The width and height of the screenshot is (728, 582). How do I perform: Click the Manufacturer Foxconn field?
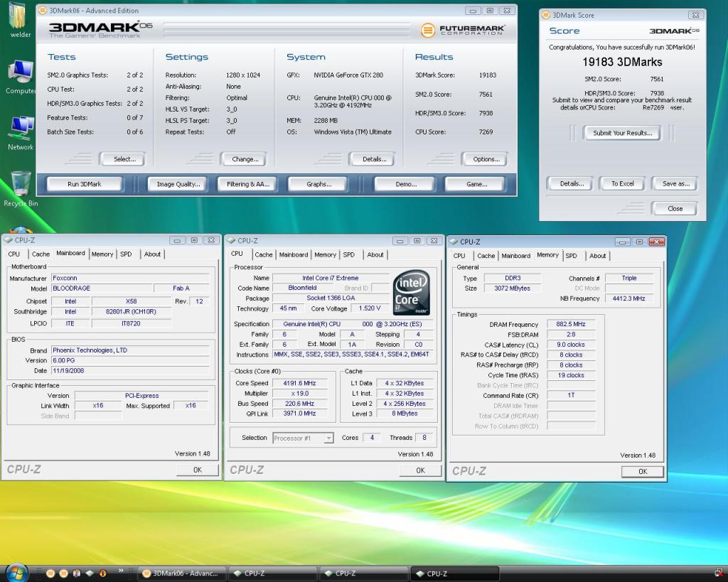click(131, 278)
